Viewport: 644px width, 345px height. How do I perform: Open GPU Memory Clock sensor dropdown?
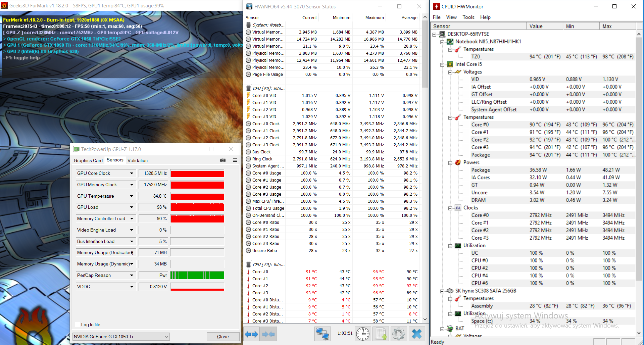(x=132, y=185)
